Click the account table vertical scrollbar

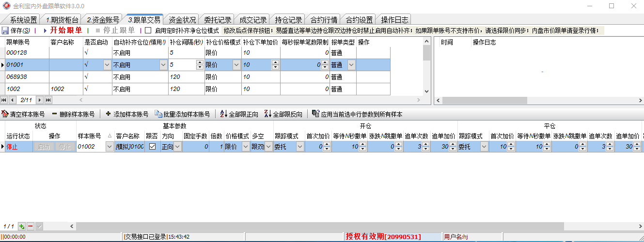click(426, 66)
